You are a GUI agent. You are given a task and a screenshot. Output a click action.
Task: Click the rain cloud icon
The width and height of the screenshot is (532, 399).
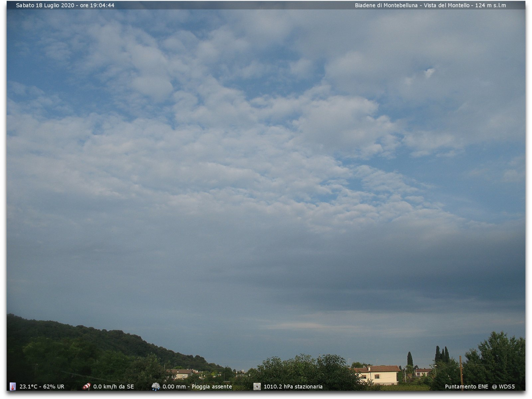[156, 386]
